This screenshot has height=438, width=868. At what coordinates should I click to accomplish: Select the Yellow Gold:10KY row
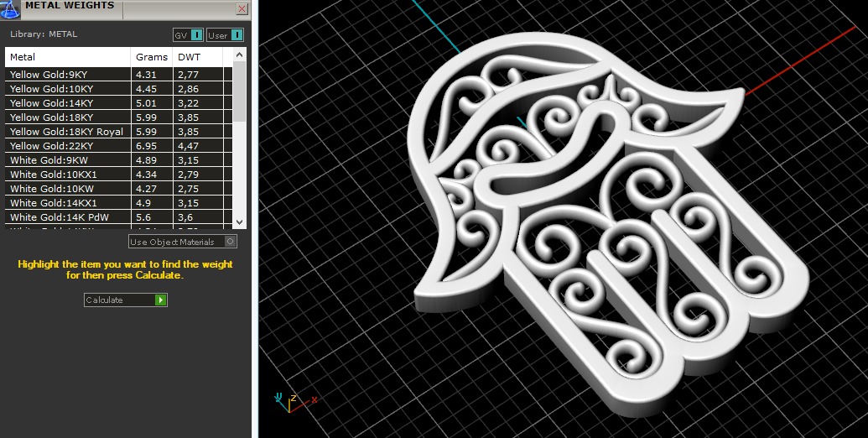pos(118,89)
